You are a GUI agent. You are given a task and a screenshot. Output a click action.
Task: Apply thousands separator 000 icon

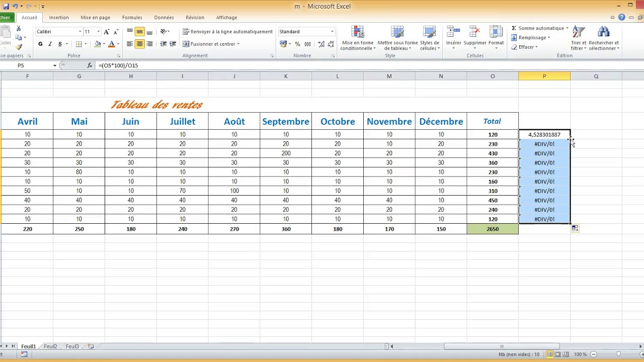[307, 44]
